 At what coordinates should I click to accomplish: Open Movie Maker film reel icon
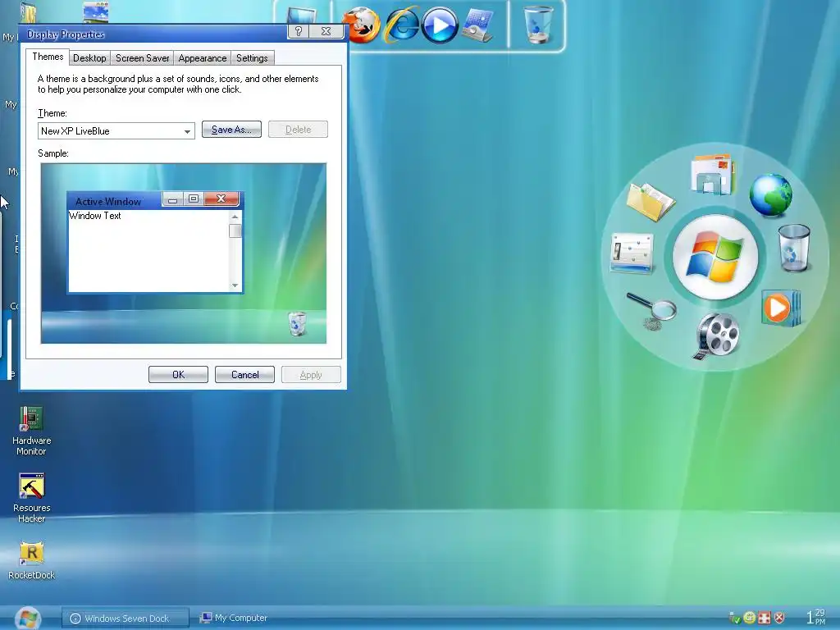point(717,336)
